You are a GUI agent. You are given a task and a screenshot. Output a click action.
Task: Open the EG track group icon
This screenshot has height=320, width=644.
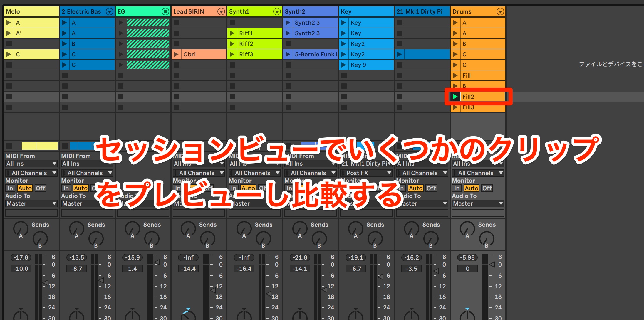[x=165, y=11]
